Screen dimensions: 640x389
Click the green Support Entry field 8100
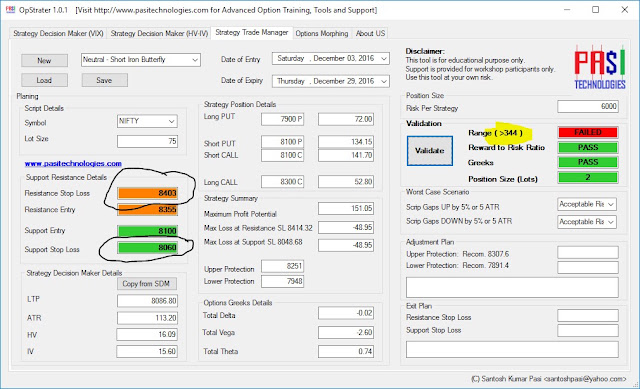tap(147, 231)
